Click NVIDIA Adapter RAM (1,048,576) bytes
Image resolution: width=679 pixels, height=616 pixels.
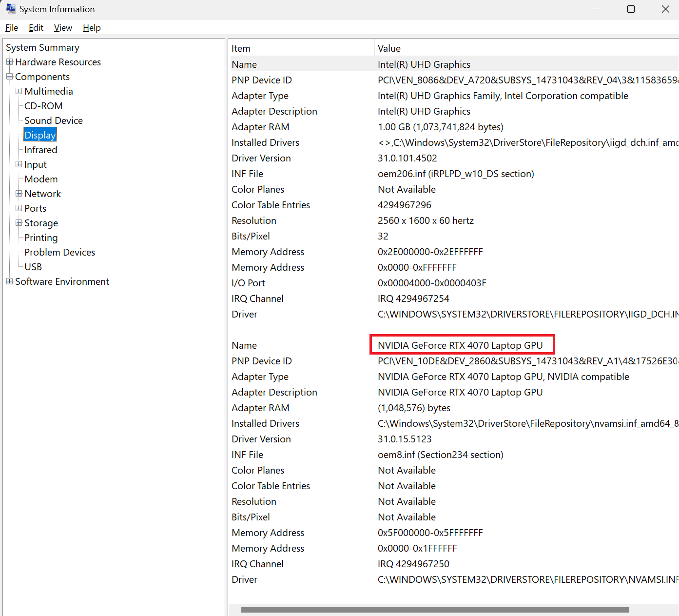(x=414, y=408)
